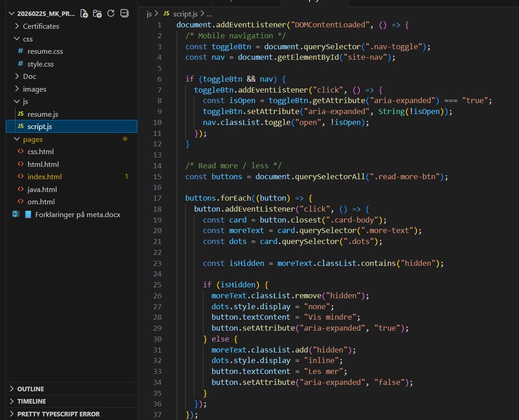Image resolution: width=519 pixels, height=420 pixels.
Task: Click the ".read-more-btn" selector string
Action: pyautogui.click(x=405, y=176)
